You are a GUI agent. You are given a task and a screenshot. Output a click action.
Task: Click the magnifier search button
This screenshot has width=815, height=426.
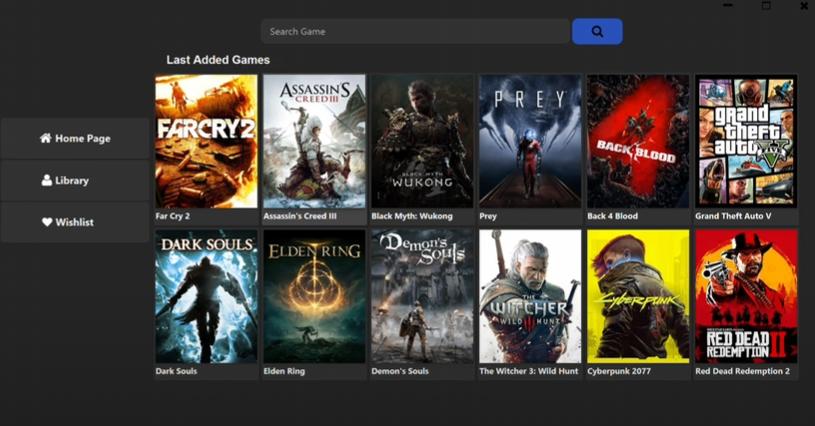coord(597,32)
